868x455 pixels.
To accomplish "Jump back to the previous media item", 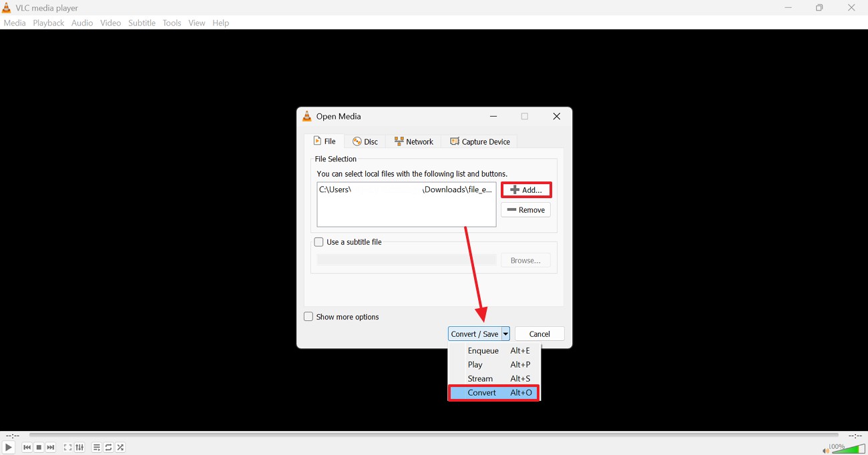I will [27, 447].
